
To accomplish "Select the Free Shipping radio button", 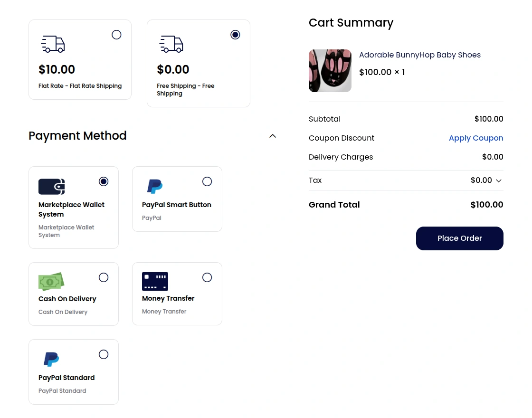I will pyautogui.click(x=235, y=34).
